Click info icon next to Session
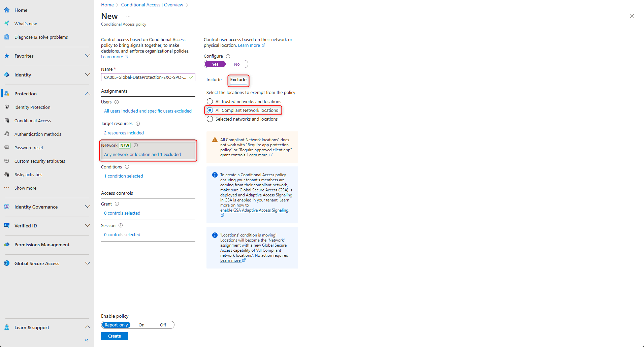644x347 pixels. pos(121,225)
